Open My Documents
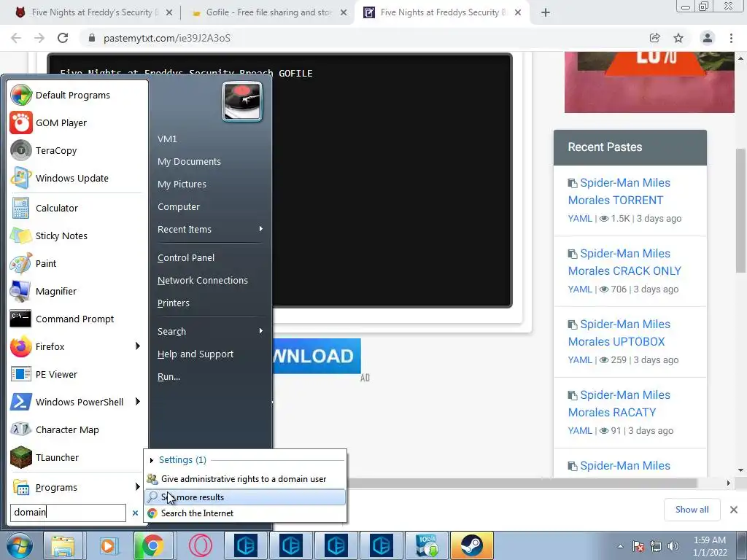The width and height of the screenshot is (747, 560). coord(189,161)
